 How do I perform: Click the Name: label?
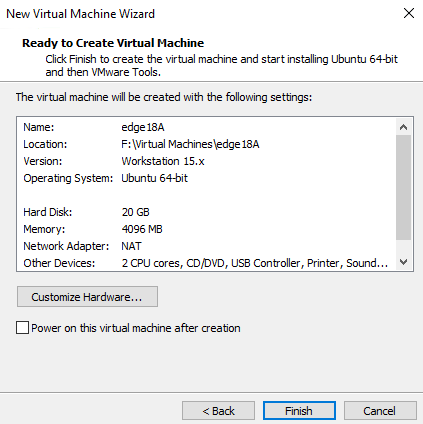tap(39, 127)
